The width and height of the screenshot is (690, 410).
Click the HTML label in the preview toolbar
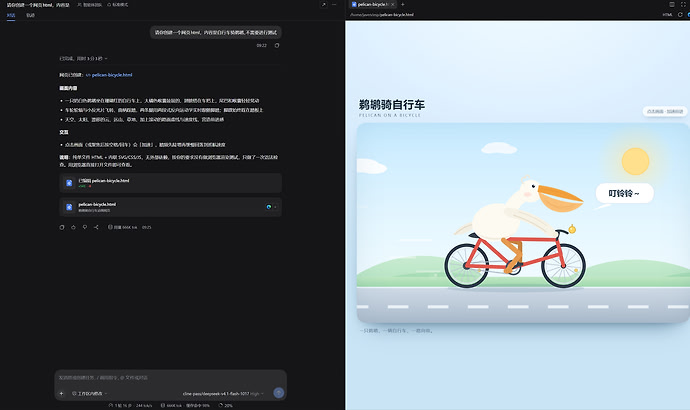coord(667,15)
